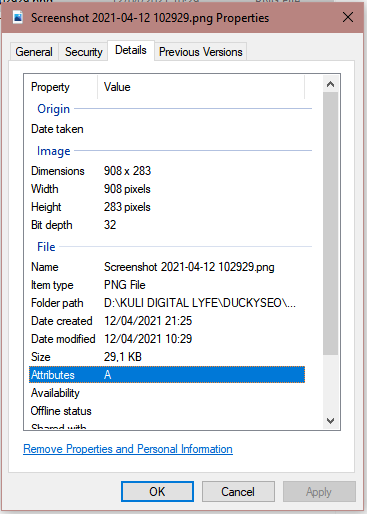Image resolution: width=367 pixels, height=514 pixels.
Task: Click the Cancel button
Action: [x=238, y=491]
